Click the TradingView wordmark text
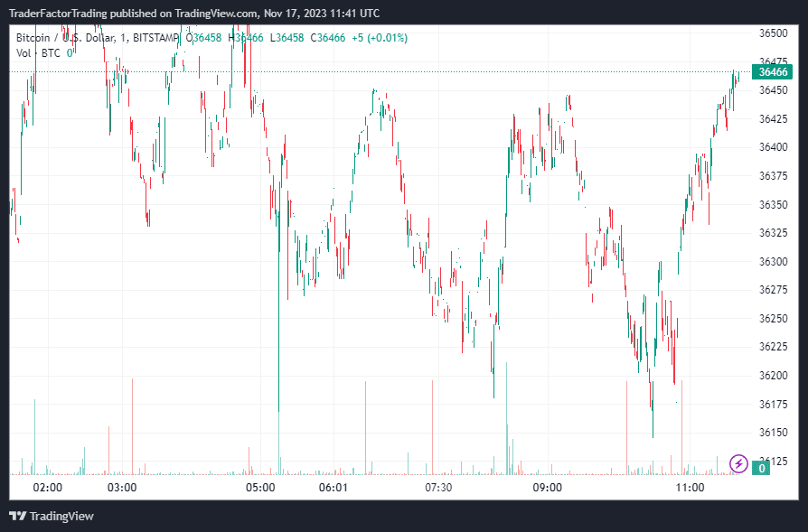 coord(61,516)
